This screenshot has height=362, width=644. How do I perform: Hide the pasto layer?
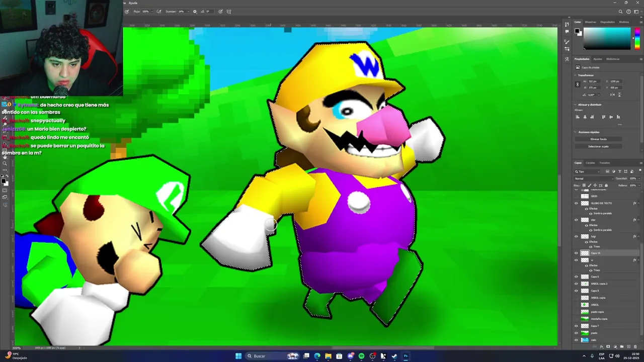[x=577, y=333]
